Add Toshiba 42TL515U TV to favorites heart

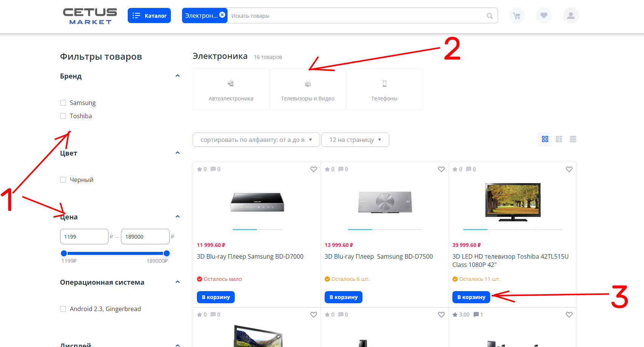pyautogui.click(x=569, y=169)
